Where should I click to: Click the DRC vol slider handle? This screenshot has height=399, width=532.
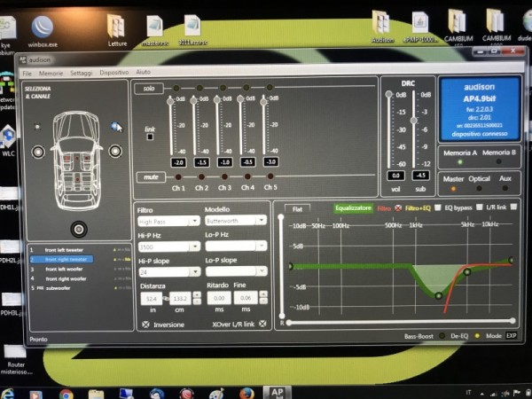click(389, 94)
